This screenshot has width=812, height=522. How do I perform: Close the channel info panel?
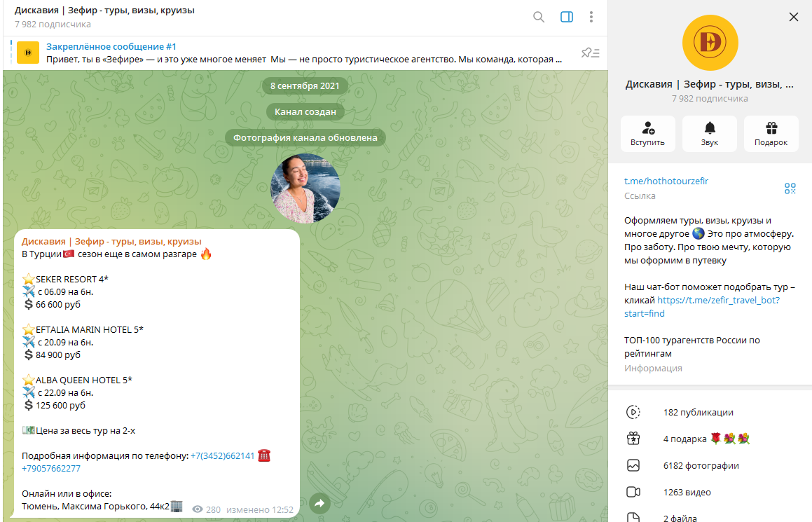(793, 17)
